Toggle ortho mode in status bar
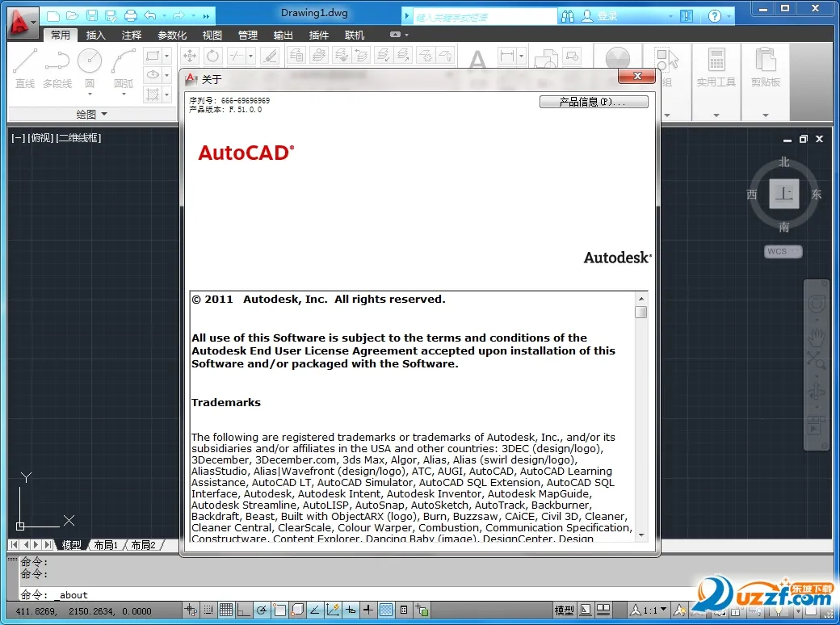840x625 pixels. coord(244,610)
